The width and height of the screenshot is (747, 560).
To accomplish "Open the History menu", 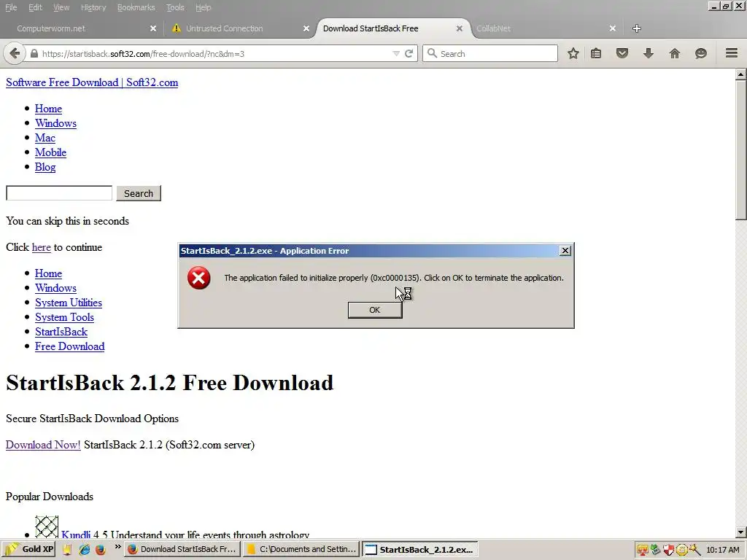I will click(93, 7).
